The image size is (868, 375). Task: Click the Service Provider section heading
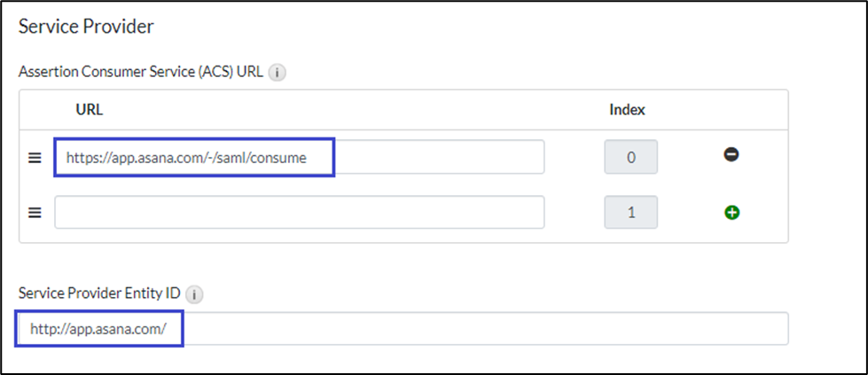(x=86, y=27)
